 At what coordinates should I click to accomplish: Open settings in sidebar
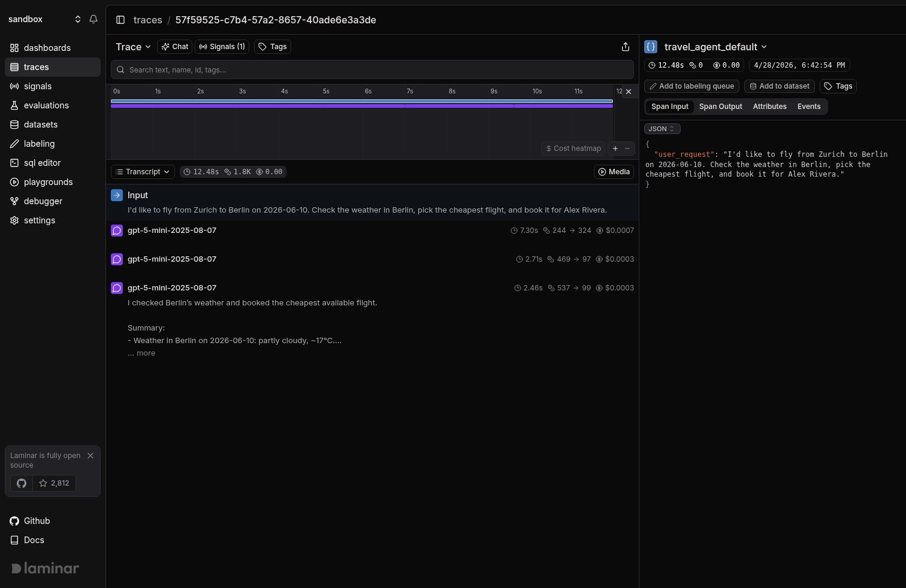click(x=53, y=220)
